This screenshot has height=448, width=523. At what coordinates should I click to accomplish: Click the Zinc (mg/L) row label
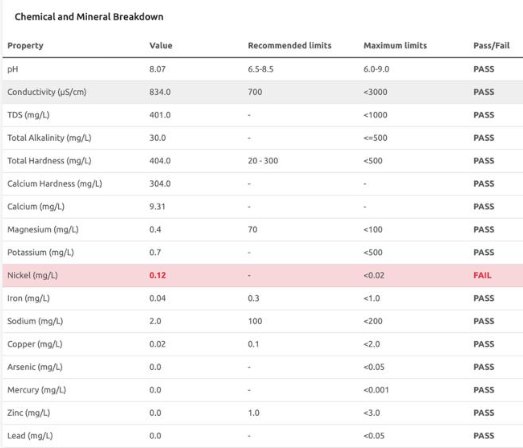point(29,413)
